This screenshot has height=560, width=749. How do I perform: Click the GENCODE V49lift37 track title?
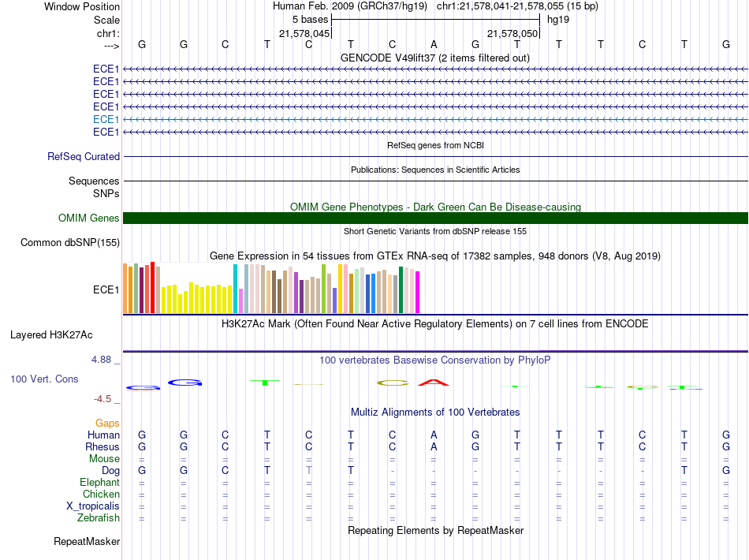pos(435,58)
